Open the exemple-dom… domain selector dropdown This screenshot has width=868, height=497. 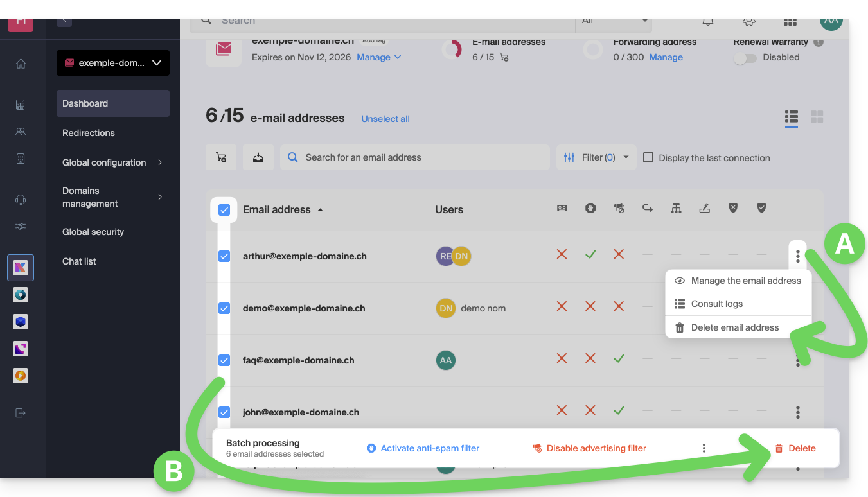click(x=113, y=63)
